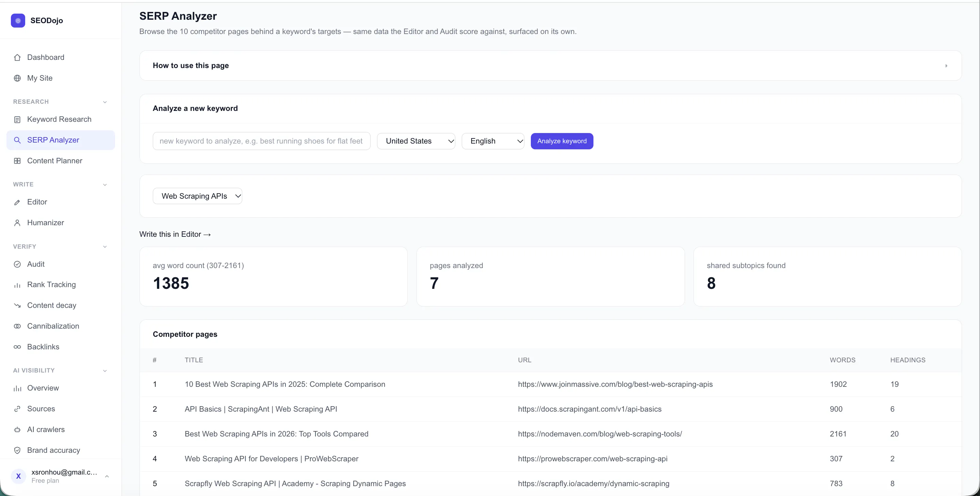
Task: Collapse the Verify sidebar section
Action: click(x=105, y=247)
